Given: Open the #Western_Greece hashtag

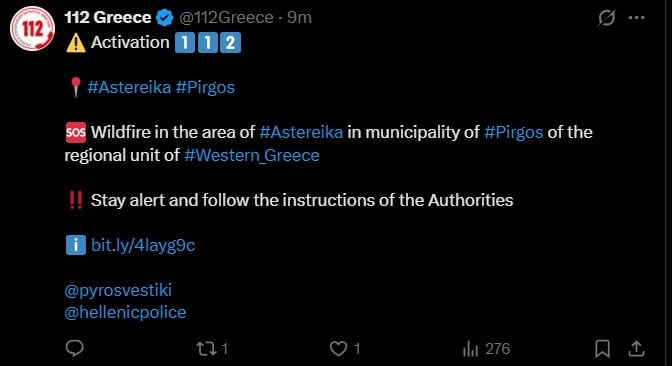Looking at the screenshot, I should pos(252,155).
